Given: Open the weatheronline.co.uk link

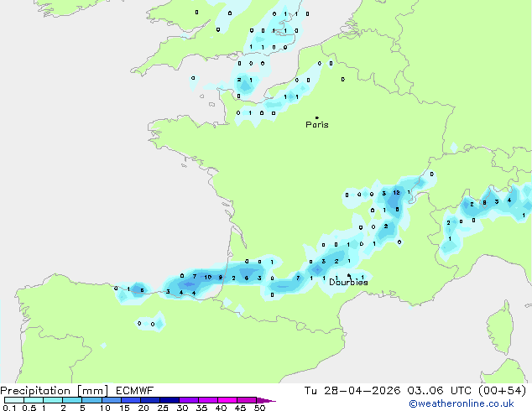Looking at the screenshot, I should 462,403.
